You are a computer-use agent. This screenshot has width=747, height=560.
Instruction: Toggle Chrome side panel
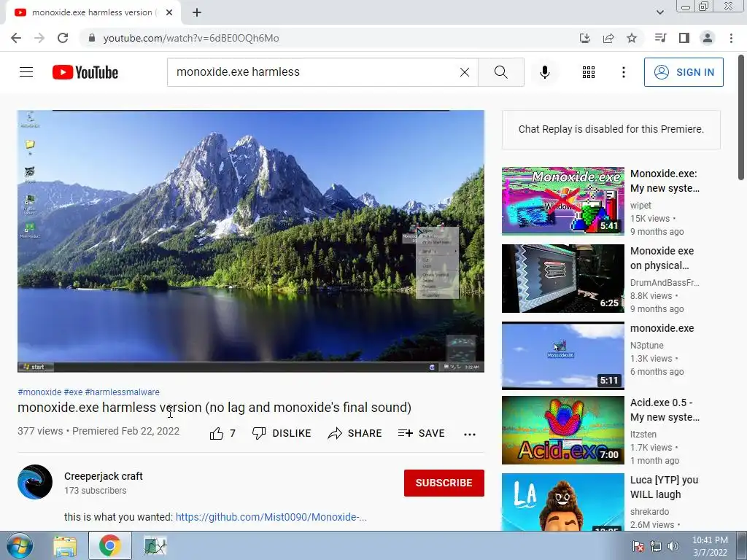[684, 38]
